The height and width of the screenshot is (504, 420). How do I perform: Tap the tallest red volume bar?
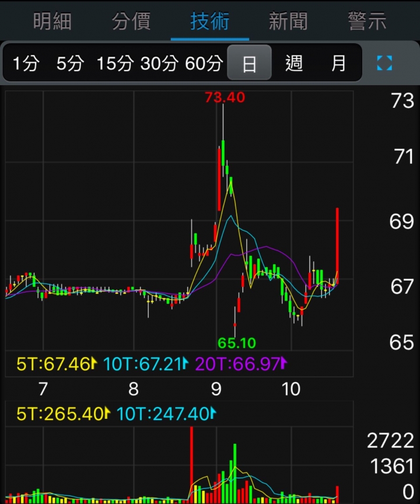pyautogui.click(x=191, y=465)
